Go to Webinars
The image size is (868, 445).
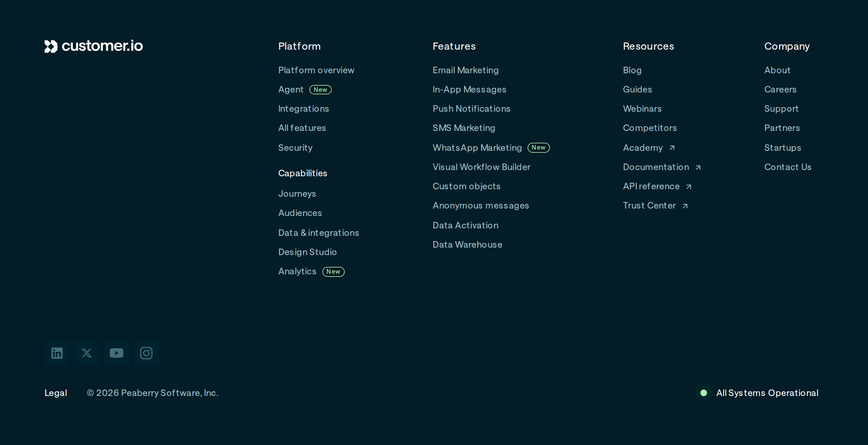click(x=642, y=109)
